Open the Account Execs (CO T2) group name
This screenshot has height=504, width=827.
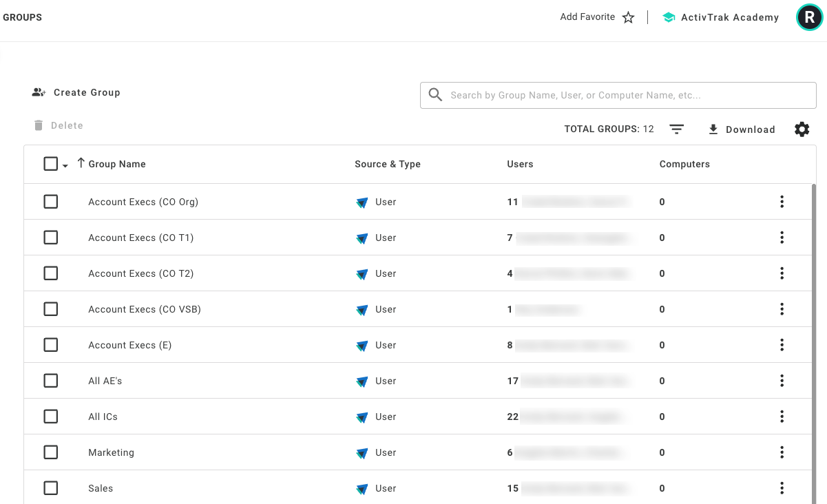(141, 273)
